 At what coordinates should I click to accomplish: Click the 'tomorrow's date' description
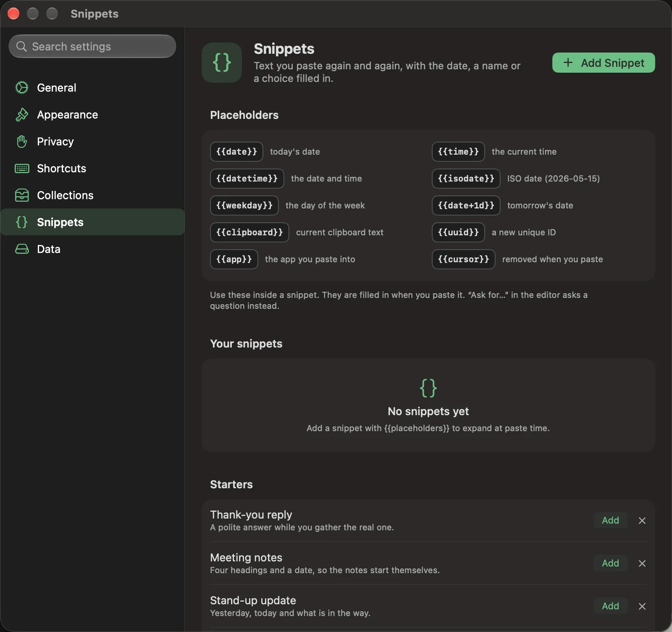tap(540, 205)
